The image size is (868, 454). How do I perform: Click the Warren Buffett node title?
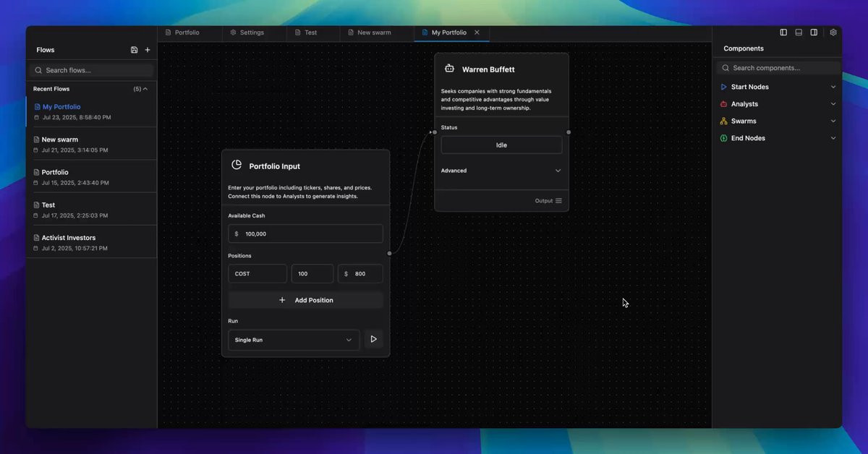pyautogui.click(x=488, y=69)
